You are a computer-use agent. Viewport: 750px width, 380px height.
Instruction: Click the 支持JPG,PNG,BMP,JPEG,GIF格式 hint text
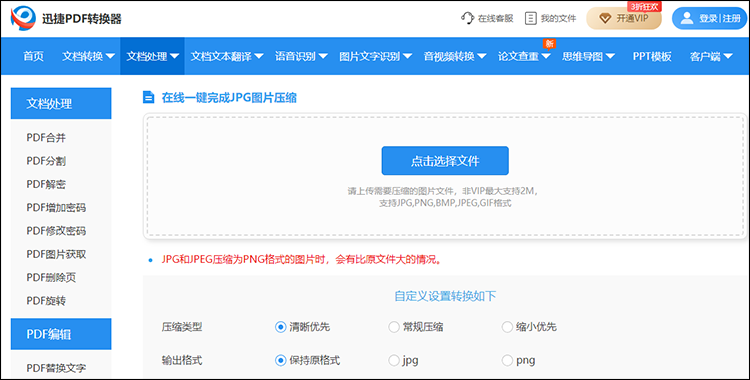click(445, 203)
